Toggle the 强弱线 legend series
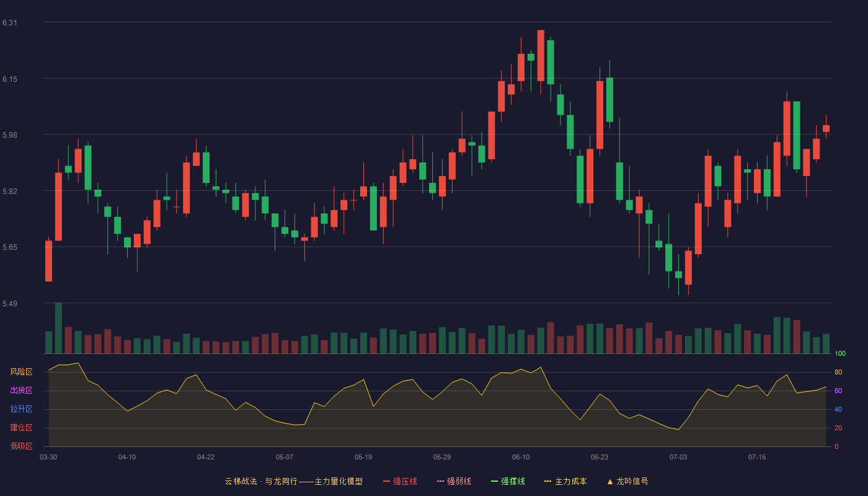Viewport: 868px width, 496px height. 454,481
